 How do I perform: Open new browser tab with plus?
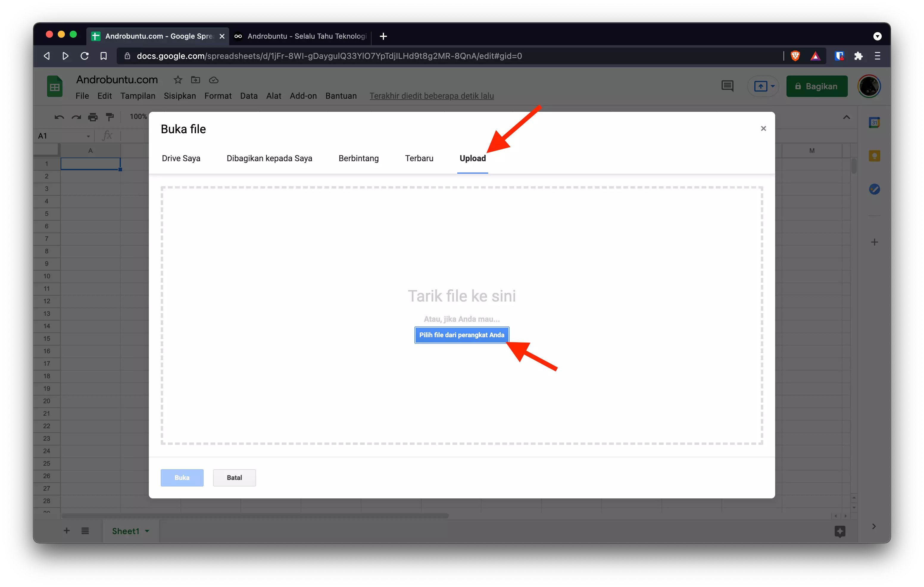point(383,36)
